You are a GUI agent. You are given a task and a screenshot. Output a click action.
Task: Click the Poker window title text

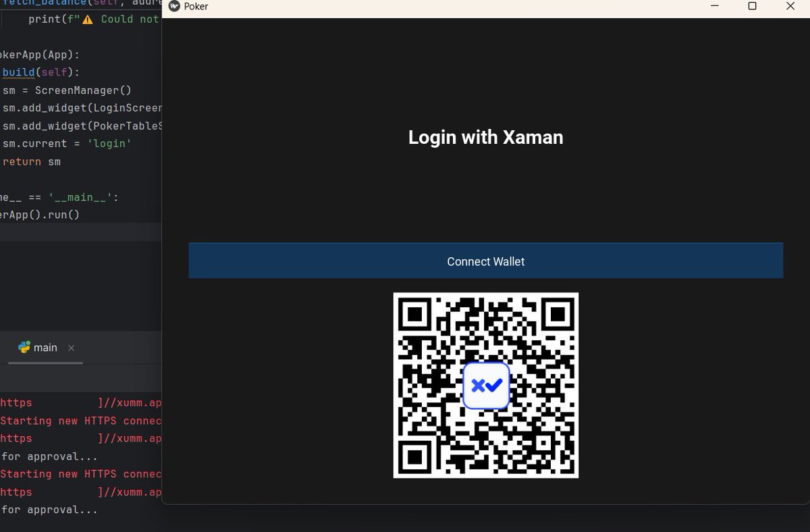point(196,7)
